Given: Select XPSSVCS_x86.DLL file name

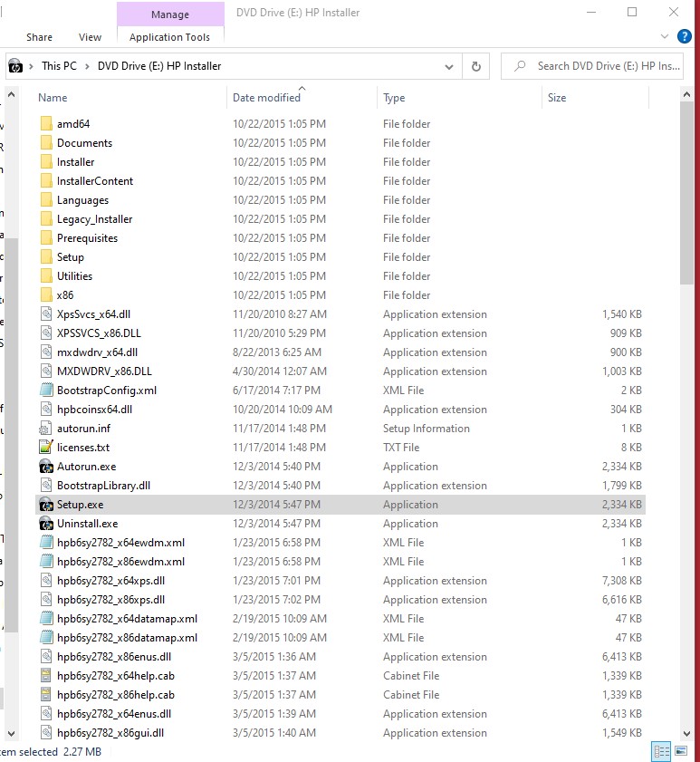Looking at the screenshot, I should click(99, 333).
